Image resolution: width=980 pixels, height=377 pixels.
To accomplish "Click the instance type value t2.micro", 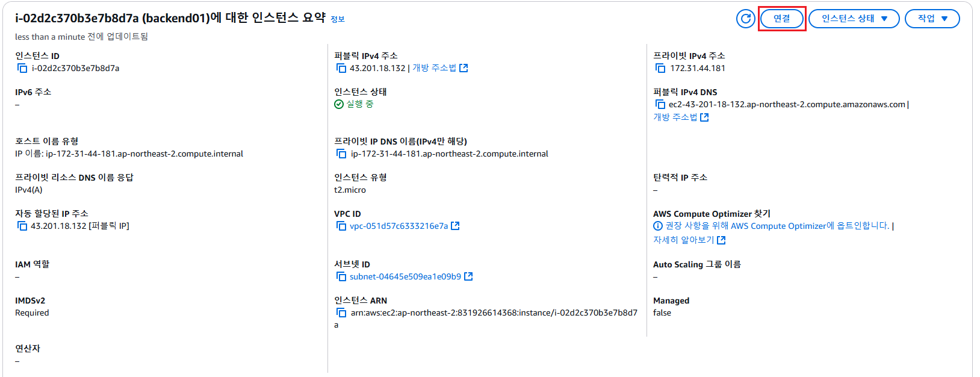I will [x=350, y=190].
